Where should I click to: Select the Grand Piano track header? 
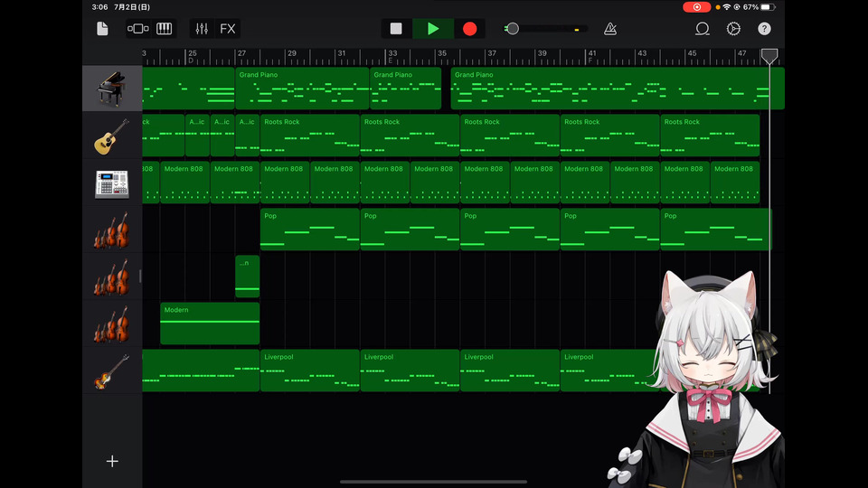tap(112, 89)
